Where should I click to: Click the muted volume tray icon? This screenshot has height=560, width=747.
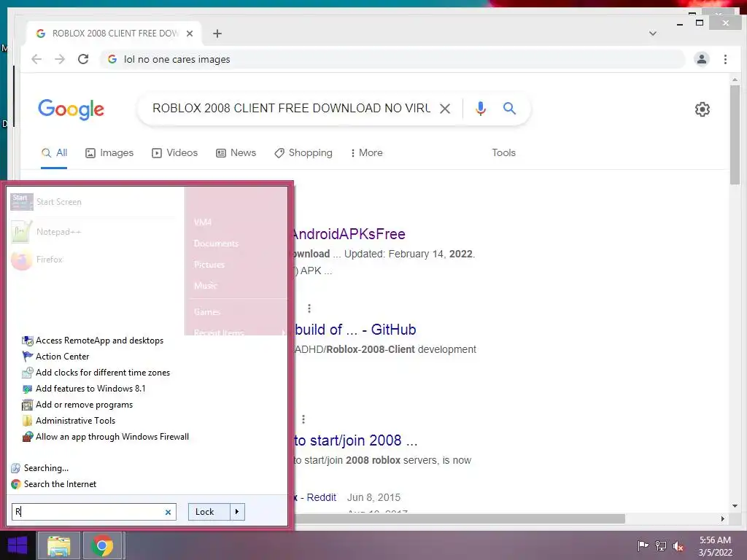678,546
